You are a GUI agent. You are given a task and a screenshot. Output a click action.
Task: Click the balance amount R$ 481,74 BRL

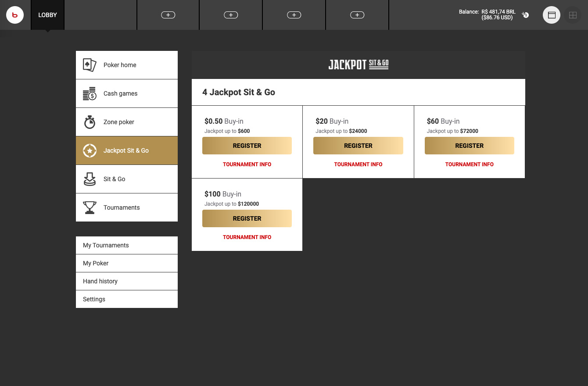point(498,12)
